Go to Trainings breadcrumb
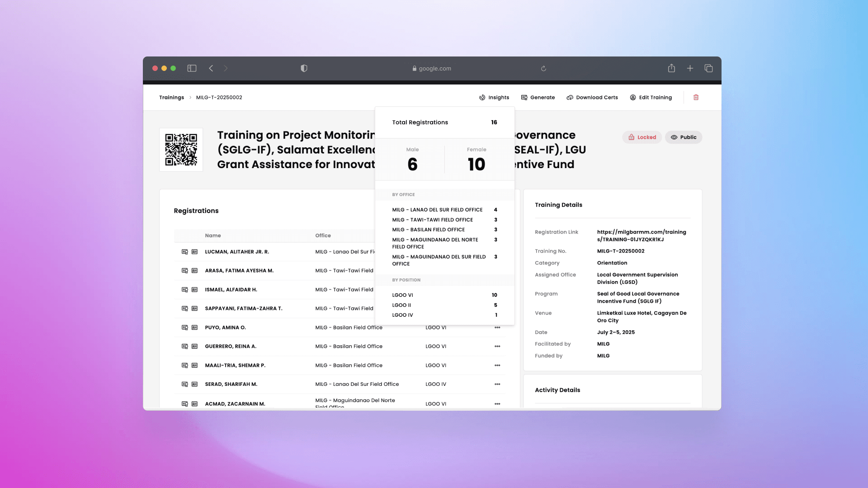This screenshot has height=488, width=868. pos(171,97)
